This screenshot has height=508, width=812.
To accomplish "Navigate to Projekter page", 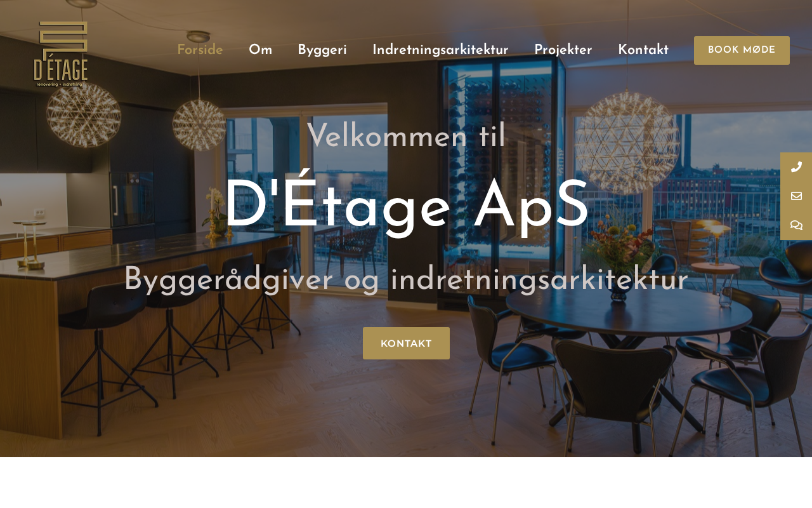I will [563, 50].
